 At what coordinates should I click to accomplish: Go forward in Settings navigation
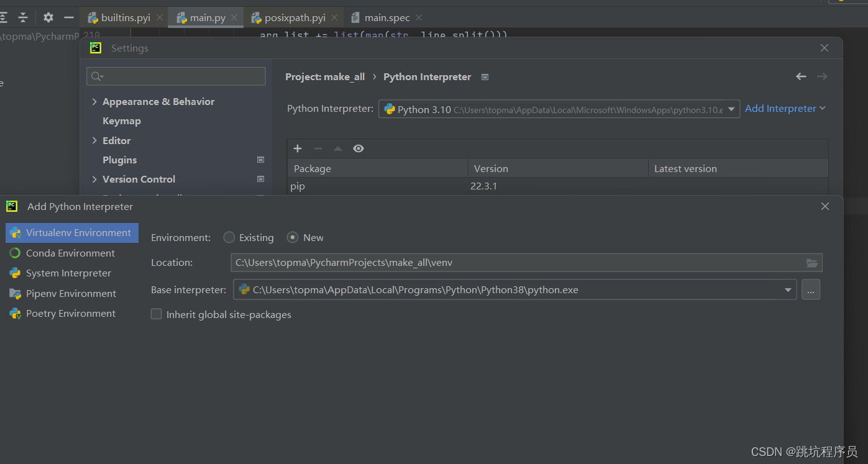click(822, 76)
